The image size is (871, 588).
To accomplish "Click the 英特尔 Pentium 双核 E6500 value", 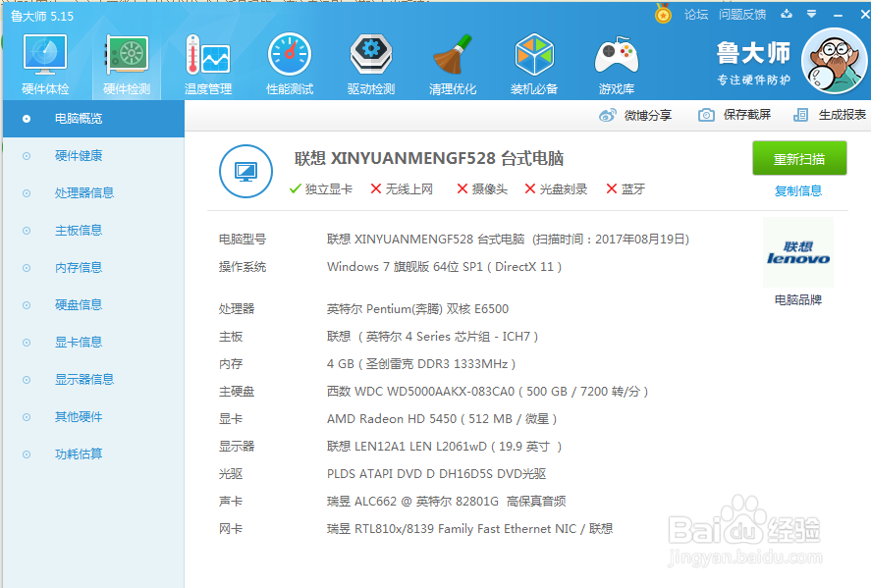I will [x=417, y=309].
